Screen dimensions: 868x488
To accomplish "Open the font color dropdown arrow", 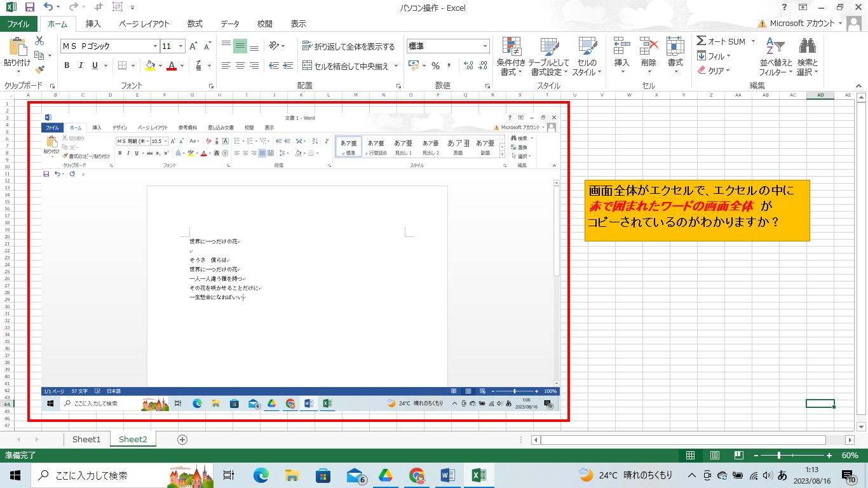I will 182,65.
